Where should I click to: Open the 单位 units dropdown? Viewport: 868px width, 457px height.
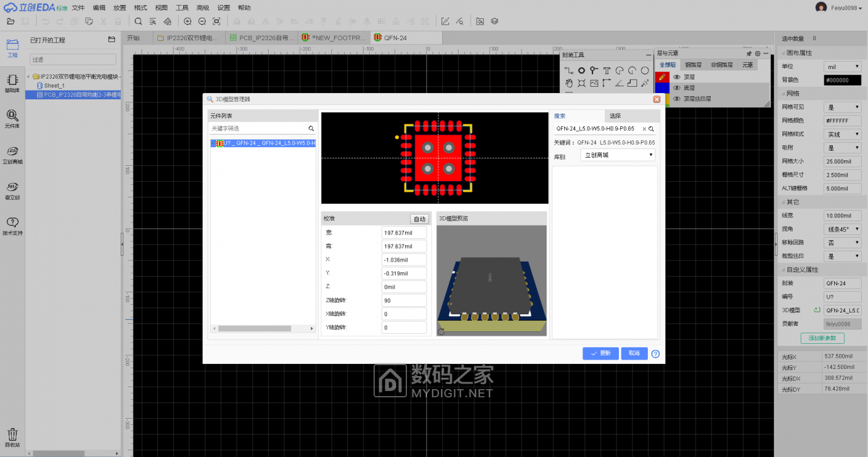(842, 66)
